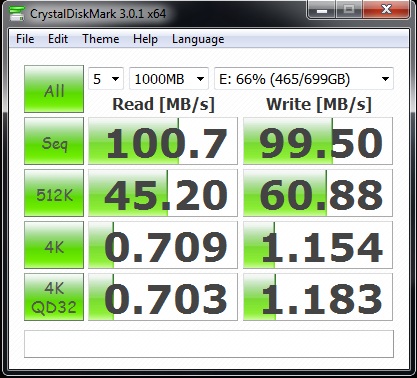Click the empty comment text box
The width and height of the screenshot is (417, 378).
tap(209, 344)
